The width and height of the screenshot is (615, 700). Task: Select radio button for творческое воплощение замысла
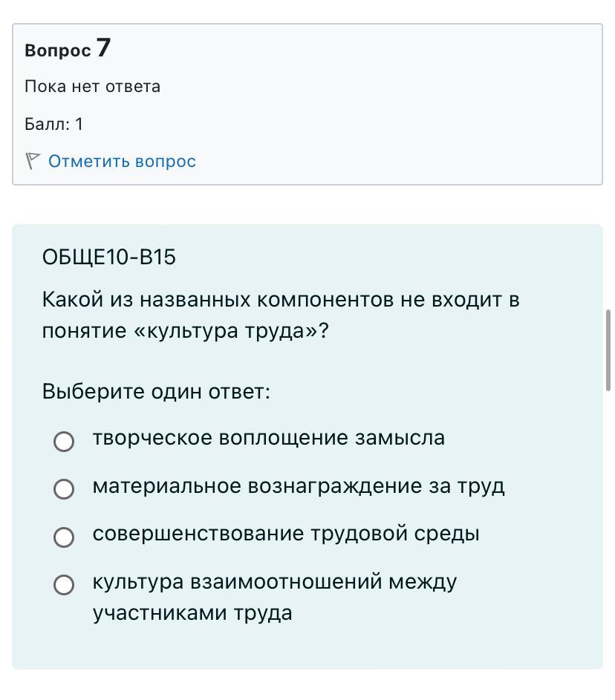tap(64, 442)
